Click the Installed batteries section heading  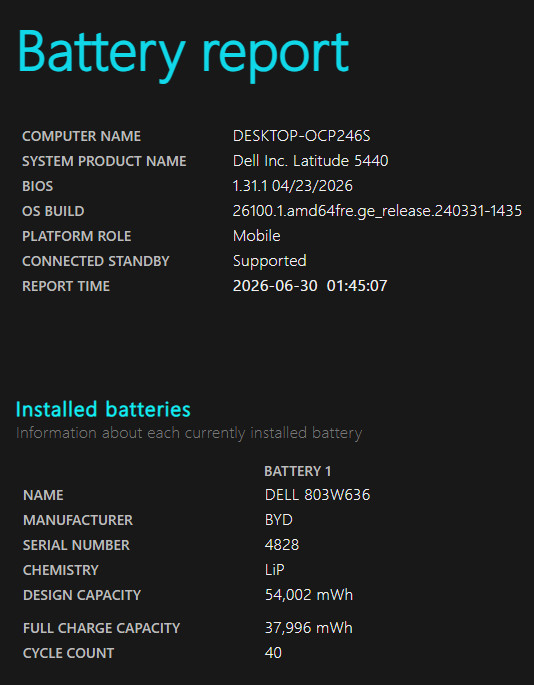(103, 410)
